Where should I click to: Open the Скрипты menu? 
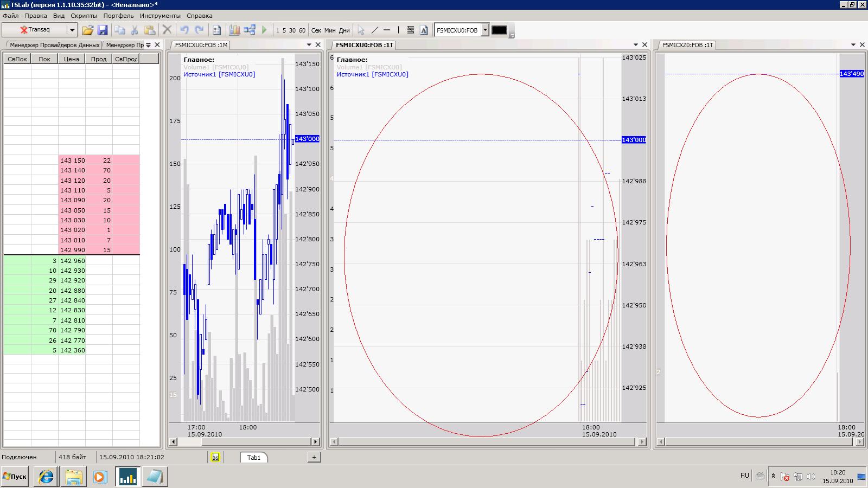click(84, 16)
